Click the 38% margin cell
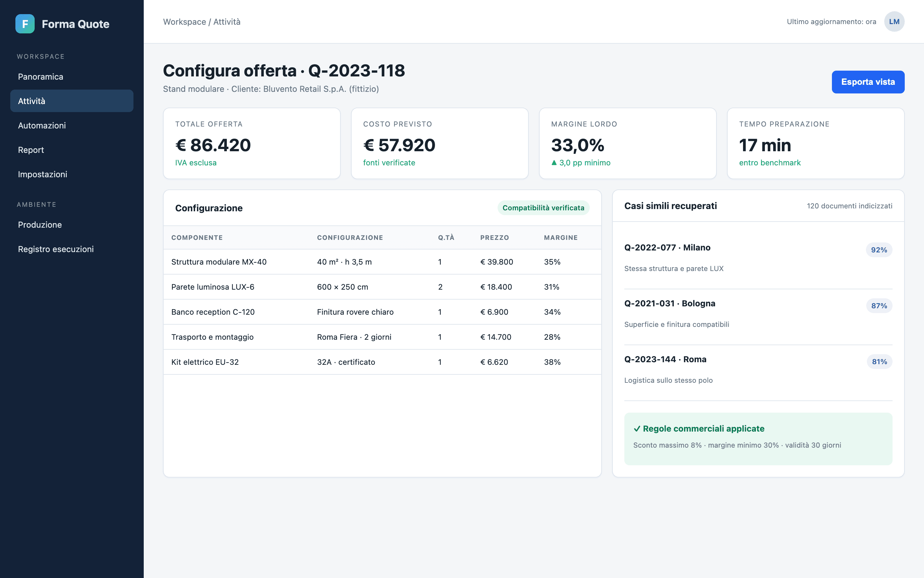The width and height of the screenshot is (924, 578). click(552, 362)
